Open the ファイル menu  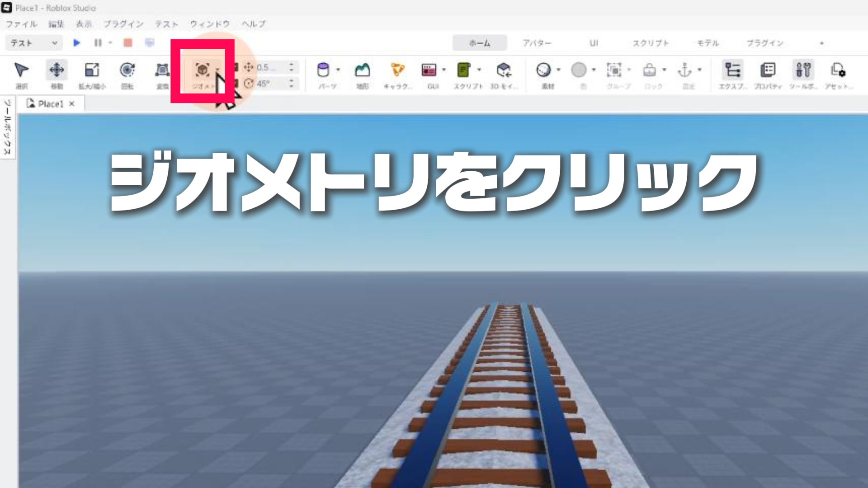coord(21,24)
